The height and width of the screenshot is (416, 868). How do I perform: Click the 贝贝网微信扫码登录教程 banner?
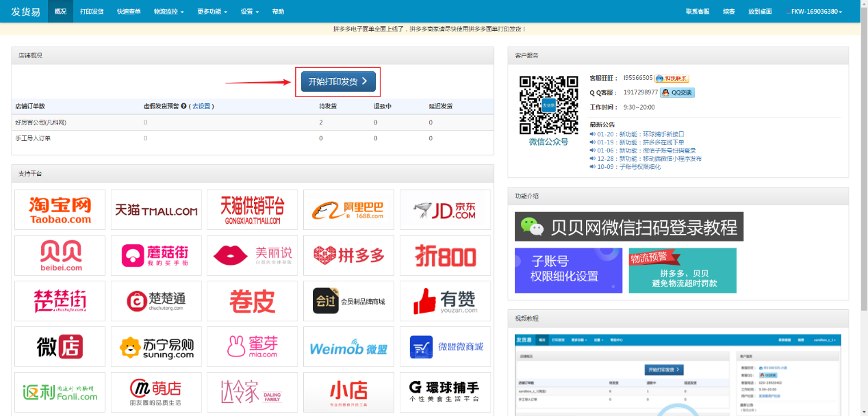click(628, 226)
